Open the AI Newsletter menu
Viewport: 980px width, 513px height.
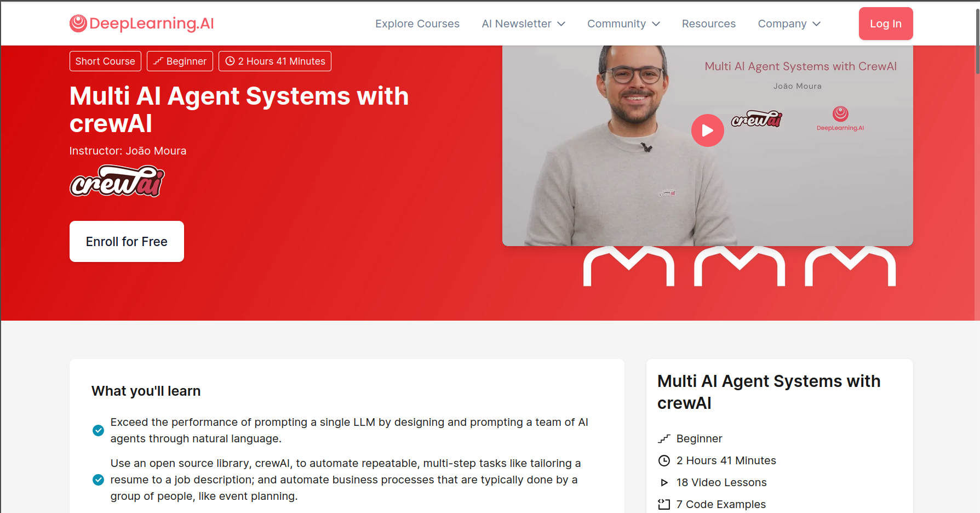coord(523,24)
